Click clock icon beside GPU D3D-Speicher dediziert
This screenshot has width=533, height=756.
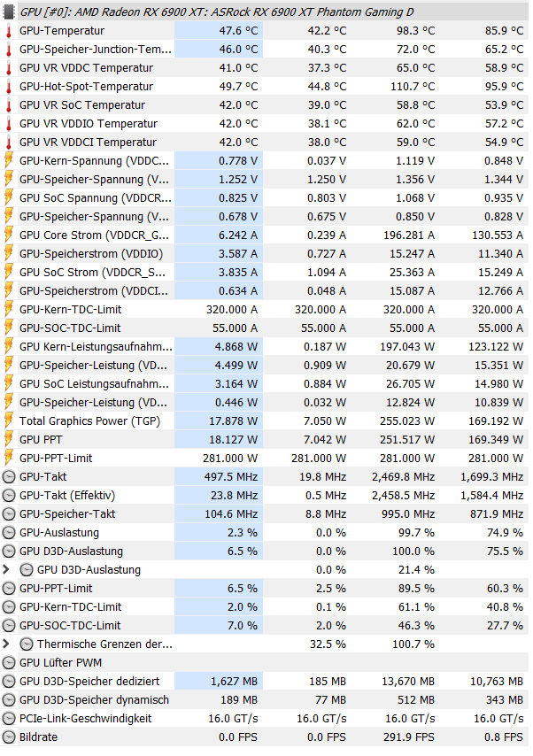(9, 682)
